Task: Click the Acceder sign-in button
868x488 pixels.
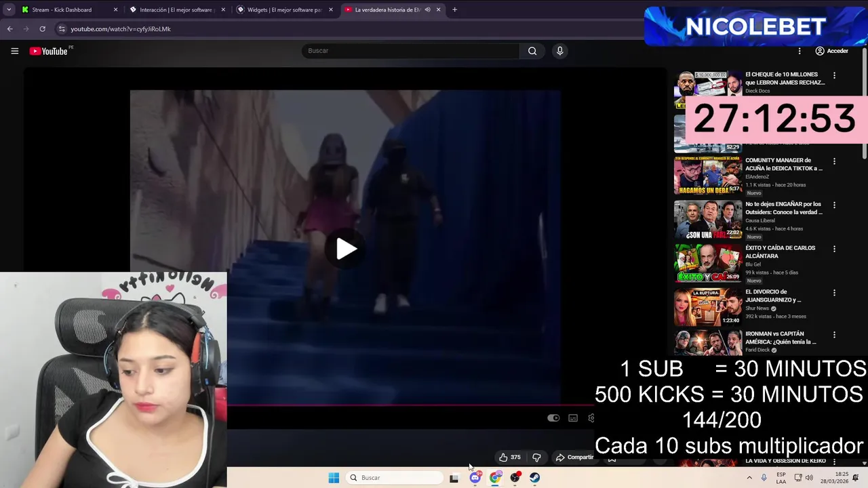Action: coord(832,51)
